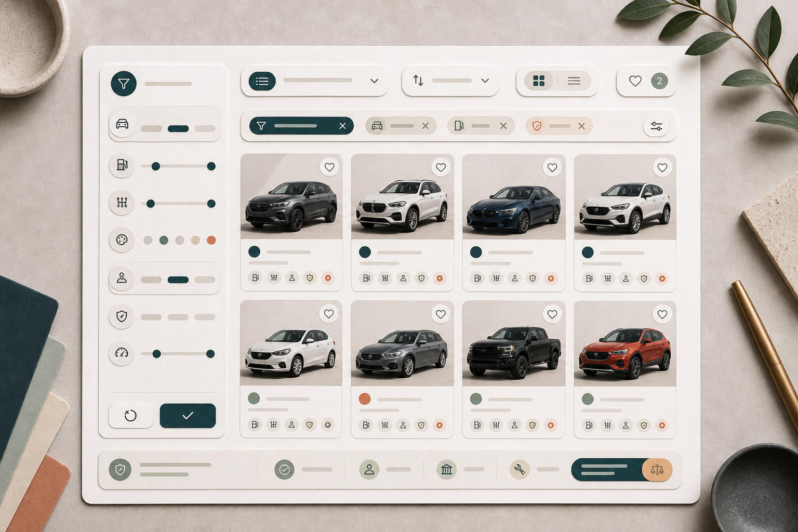798x532 pixels.
Task: Click the bank building icon in bottom bar
Action: 446,469
